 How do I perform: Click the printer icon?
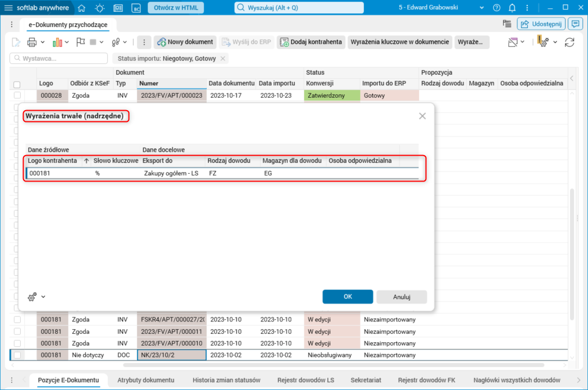tap(32, 42)
